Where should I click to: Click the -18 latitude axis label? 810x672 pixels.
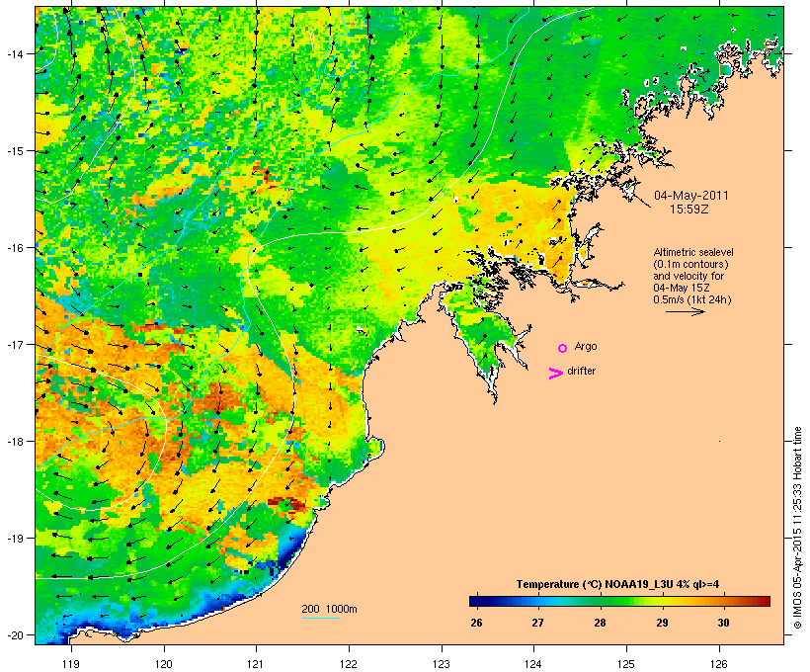[x=14, y=441]
